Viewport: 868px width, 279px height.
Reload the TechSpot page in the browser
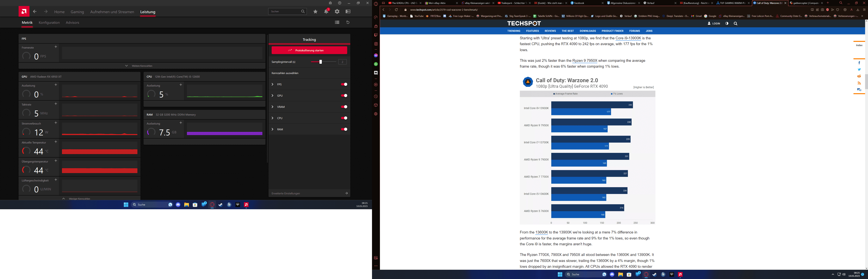click(397, 10)
